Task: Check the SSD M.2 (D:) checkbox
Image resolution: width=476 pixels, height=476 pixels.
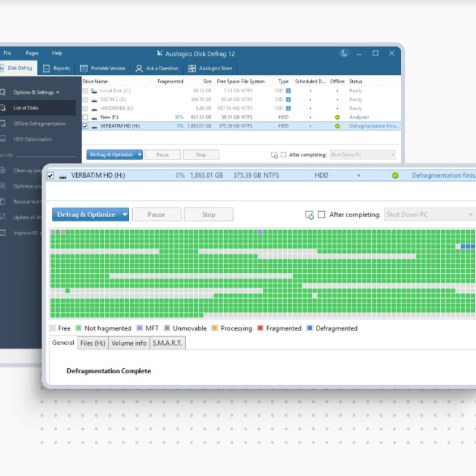Action: point(85,99)
